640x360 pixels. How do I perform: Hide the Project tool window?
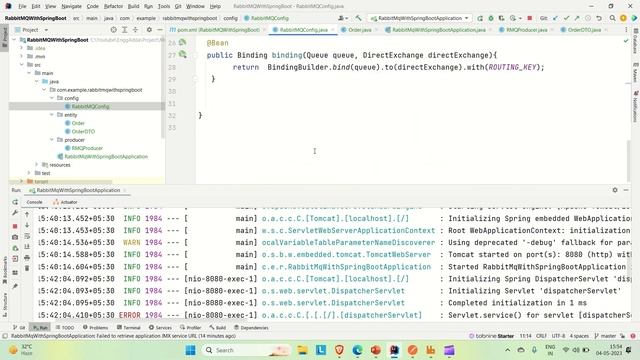[x=160, y=30]
